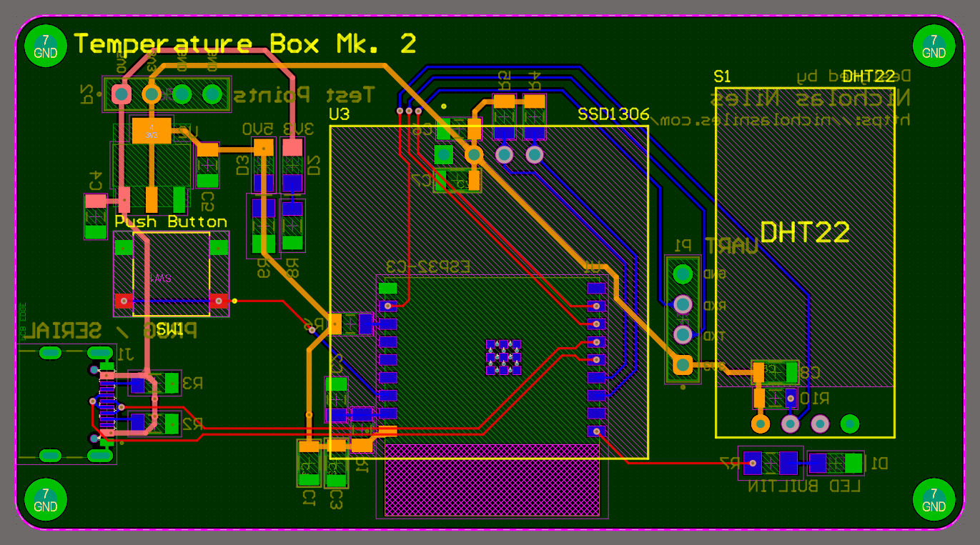Click the small "DHT22" label beside the S1 designator
The image size is (980, 545).
pos(868,76)
